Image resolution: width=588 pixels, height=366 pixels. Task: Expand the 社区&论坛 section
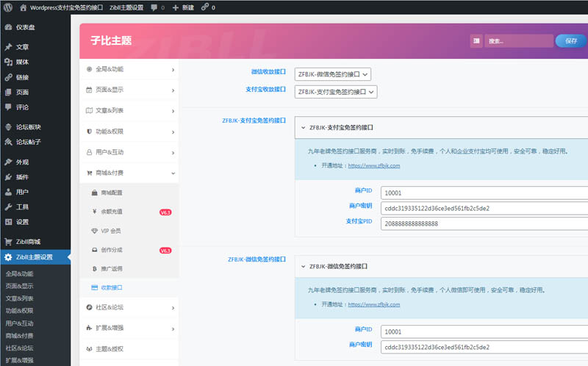[x=129, y=307]
